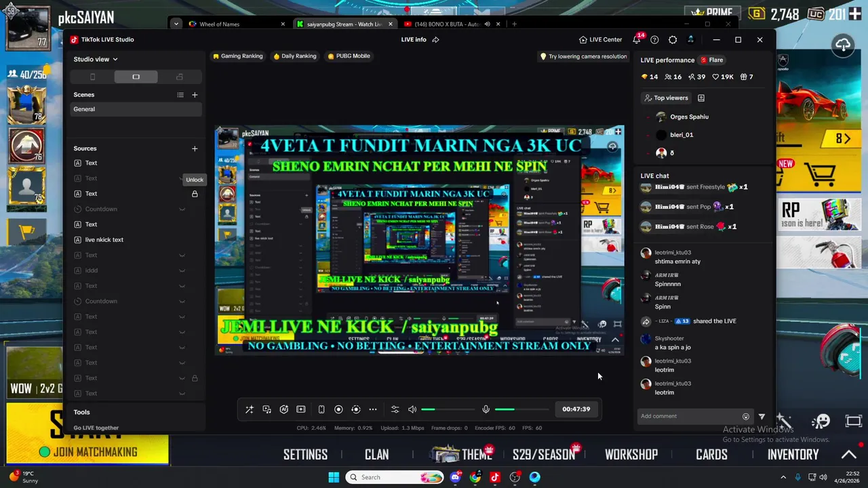Click the record button in toolbar

(338, 409)
